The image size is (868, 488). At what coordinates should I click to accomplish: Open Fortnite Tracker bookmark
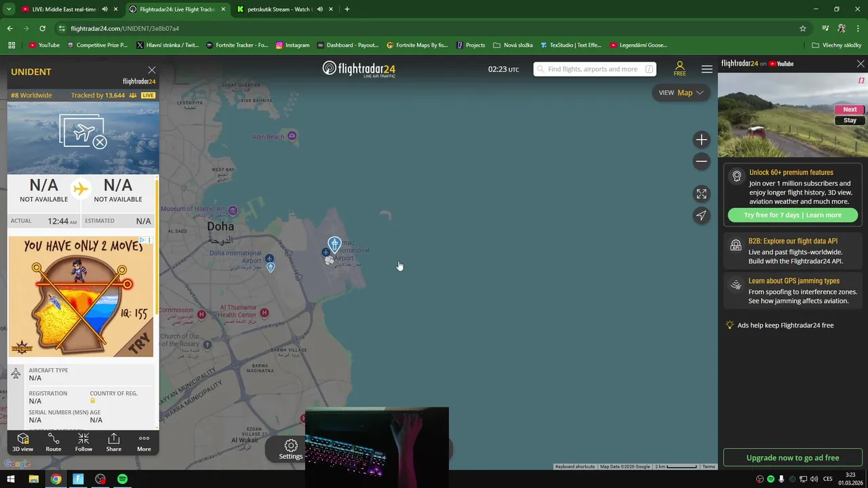click(237, 45)
